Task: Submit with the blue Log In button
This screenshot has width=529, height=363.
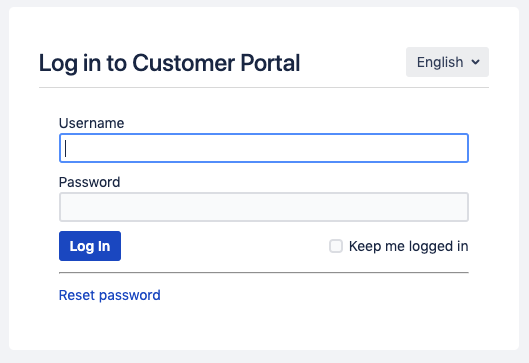Action: [90, 246]
